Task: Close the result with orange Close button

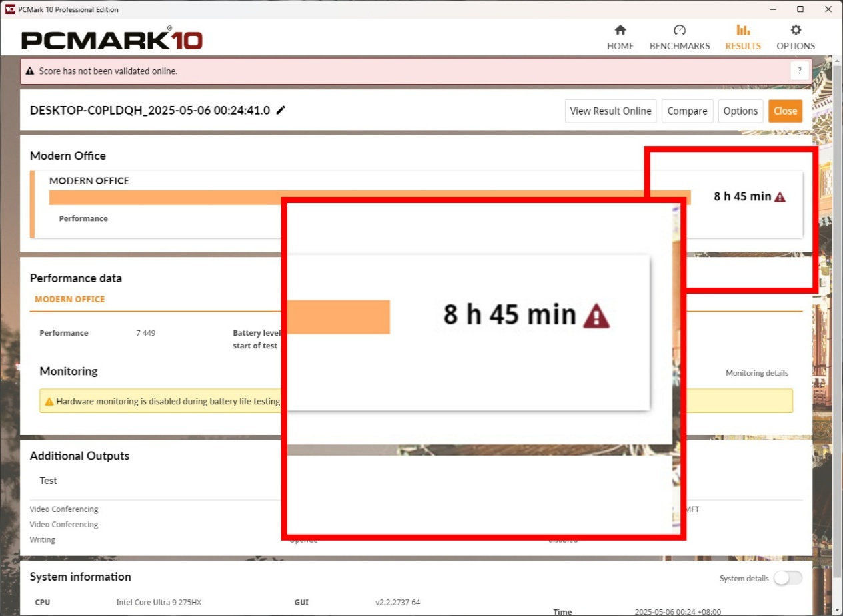Action: 785,111
